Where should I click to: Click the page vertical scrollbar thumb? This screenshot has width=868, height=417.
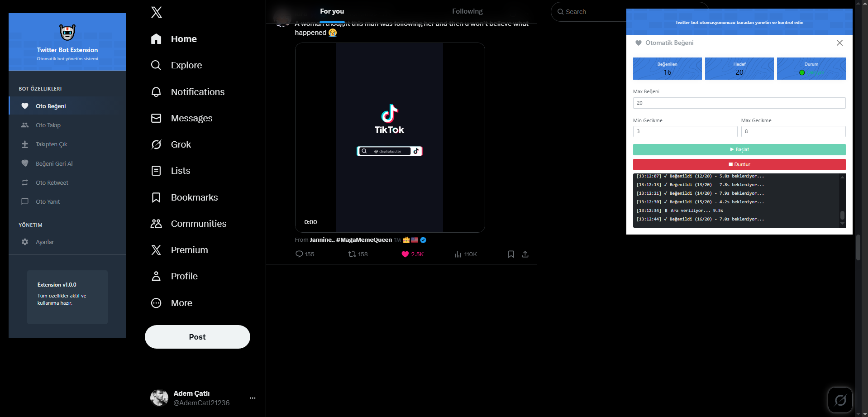pos(858,247)
